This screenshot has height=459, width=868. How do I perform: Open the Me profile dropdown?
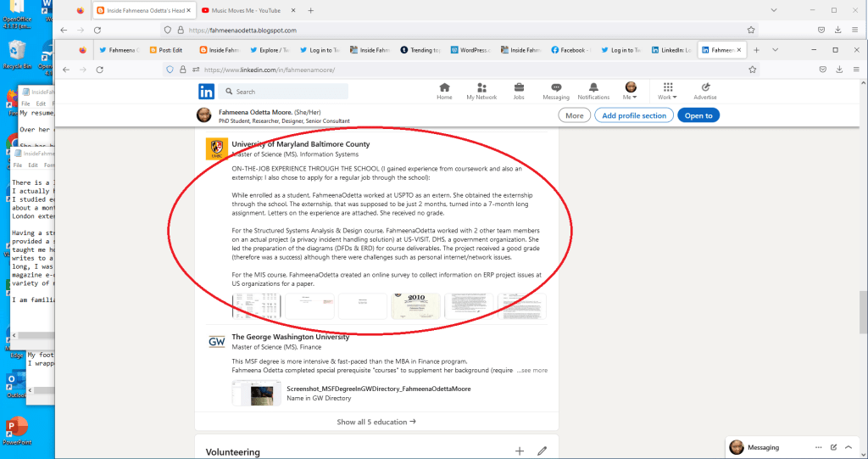pos(631,91)
